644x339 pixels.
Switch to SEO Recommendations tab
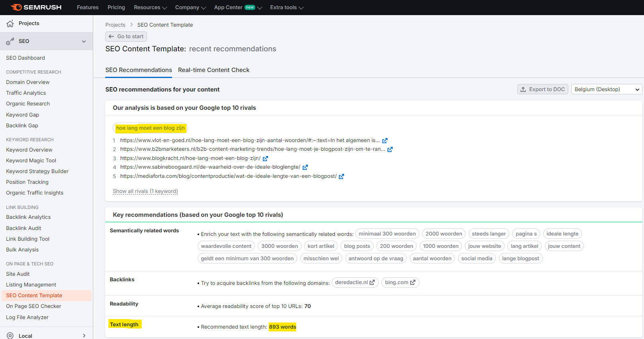[x=139, y=70]
